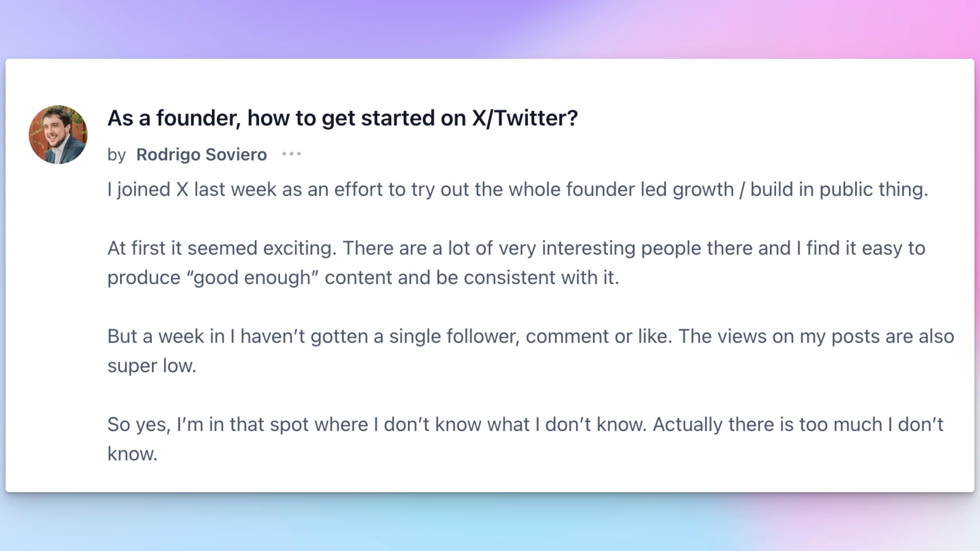This screenshot has width=980, height=551.
Task: Click the line starting "At first it seemed exciting"
Action: 516,248
